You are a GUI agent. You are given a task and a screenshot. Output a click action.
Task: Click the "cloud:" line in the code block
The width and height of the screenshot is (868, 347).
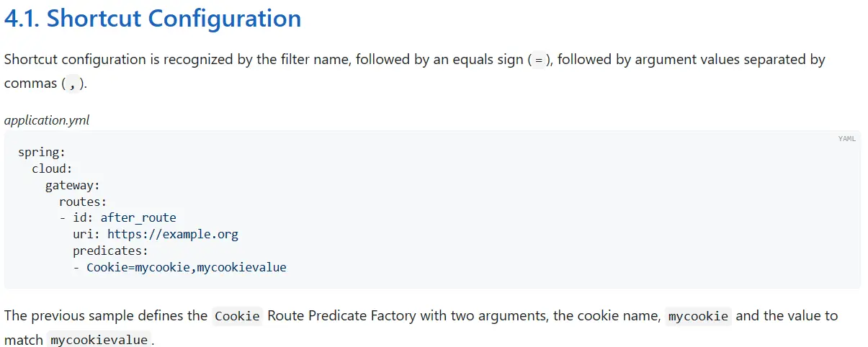point(52,168)
